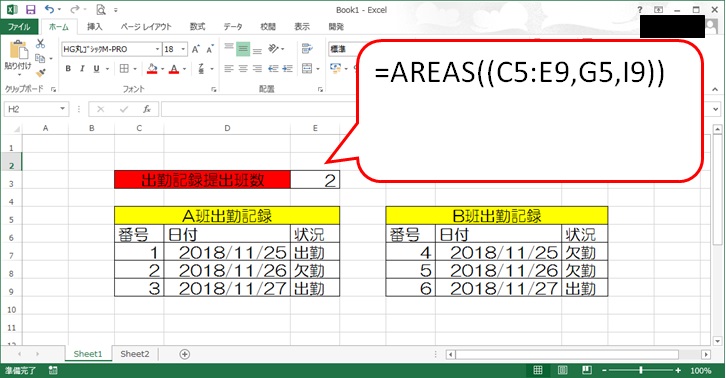Click the Undo arrow icon
This screenshot has height=378, width=726.
(49, 10)
